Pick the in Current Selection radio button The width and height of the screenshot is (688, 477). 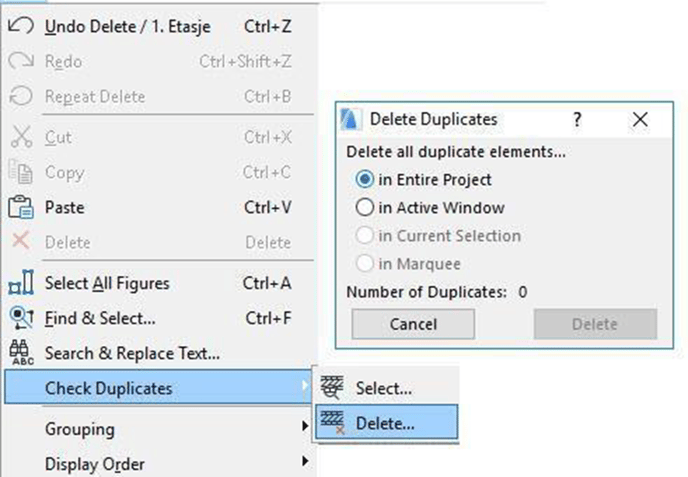[364, 235]
